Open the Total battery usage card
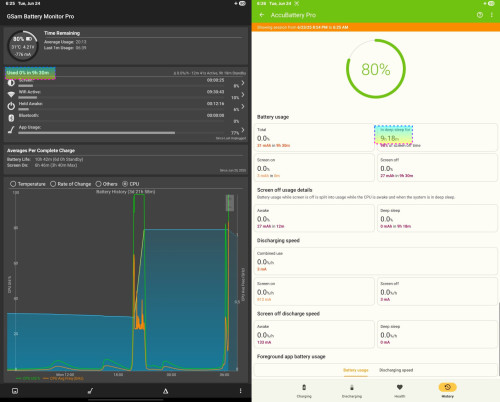This screenshot has width=500, height=402. [x=314, y=137]
